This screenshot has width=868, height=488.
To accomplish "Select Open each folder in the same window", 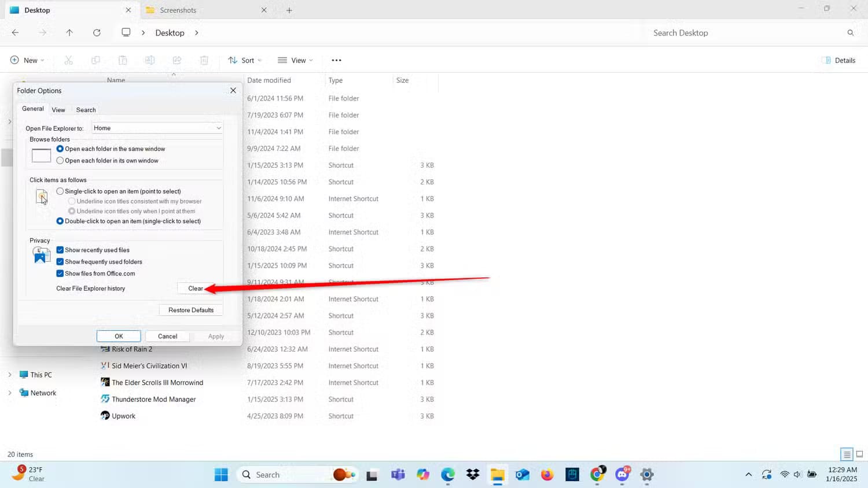I will click(111, 149).
